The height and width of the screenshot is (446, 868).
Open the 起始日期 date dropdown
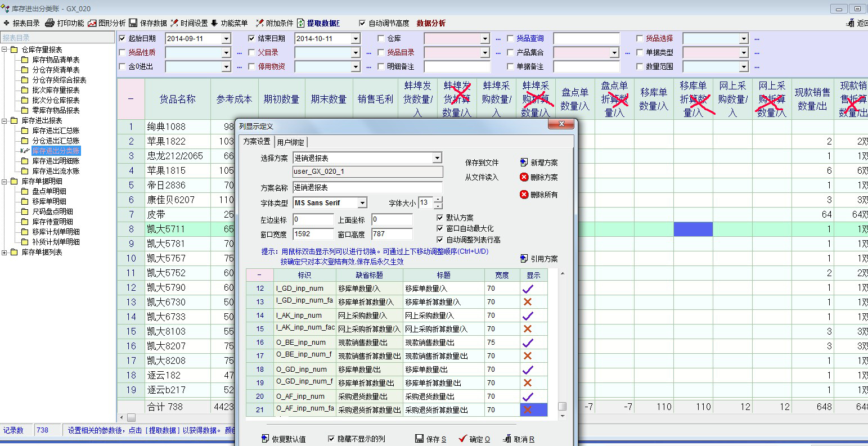[226, 38]
